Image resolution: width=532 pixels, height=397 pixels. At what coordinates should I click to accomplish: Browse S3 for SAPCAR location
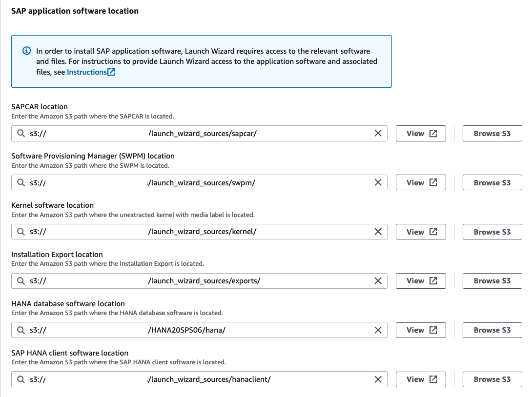[x=492, y=133]
